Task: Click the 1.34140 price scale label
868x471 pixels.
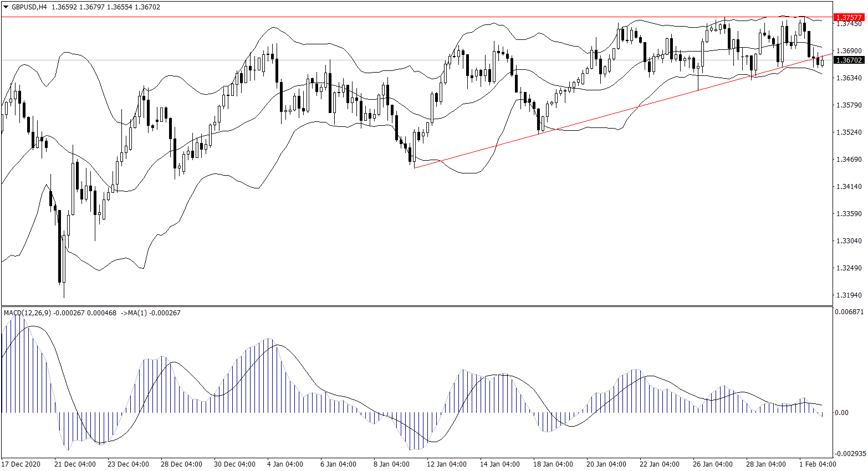Action: click(x=849, y=187)
